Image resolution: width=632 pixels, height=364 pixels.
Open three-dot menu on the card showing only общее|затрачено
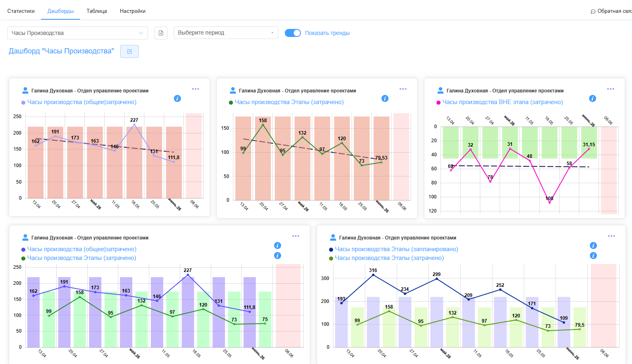tap(196, 89)
